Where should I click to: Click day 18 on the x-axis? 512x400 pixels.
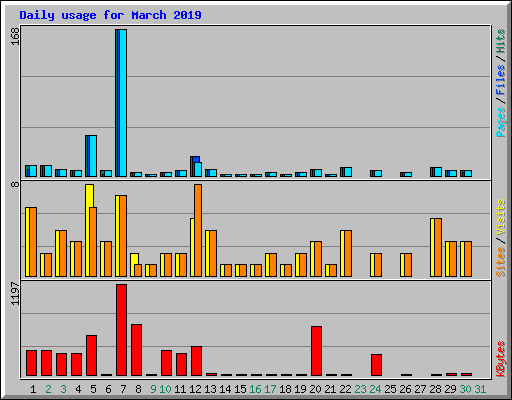285,389
